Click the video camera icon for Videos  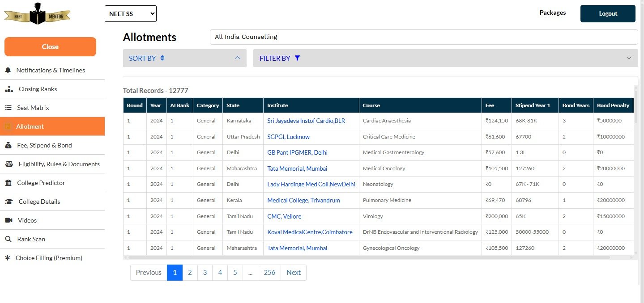[x=9, y=220]
